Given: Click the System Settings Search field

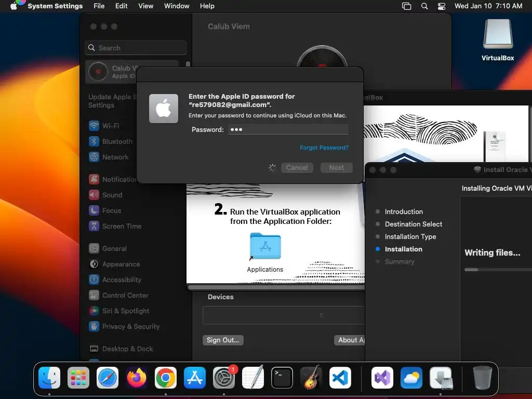Looking at the screenshot, I should [x=136, y=48].
